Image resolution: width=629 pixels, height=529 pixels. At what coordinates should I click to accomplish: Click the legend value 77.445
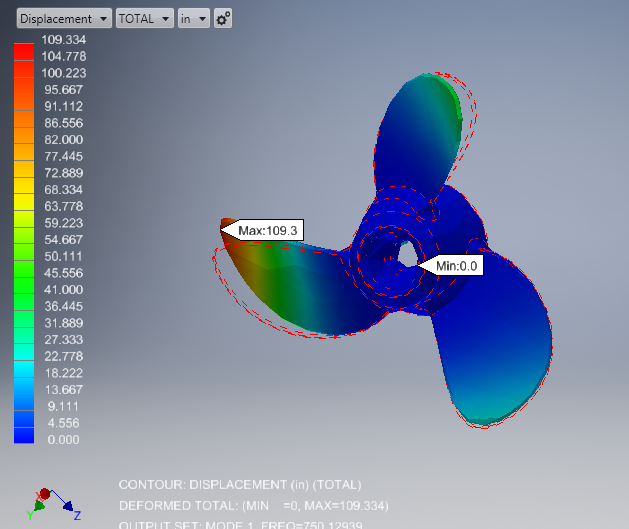click(64, 156)
